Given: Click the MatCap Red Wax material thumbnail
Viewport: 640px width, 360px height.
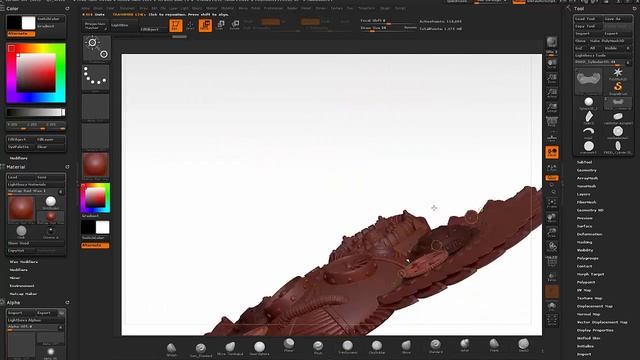Looking at the screenshot, I should pos(21,209).
